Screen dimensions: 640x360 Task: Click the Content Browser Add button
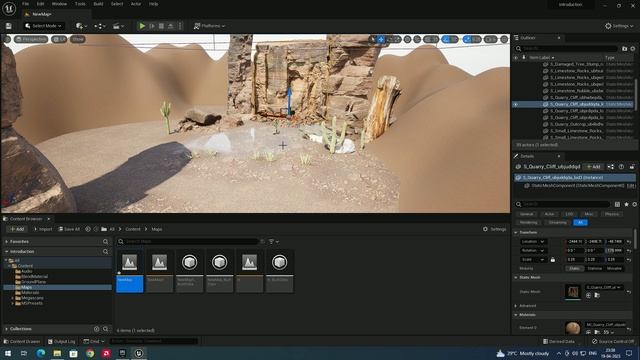pos(17,229)
